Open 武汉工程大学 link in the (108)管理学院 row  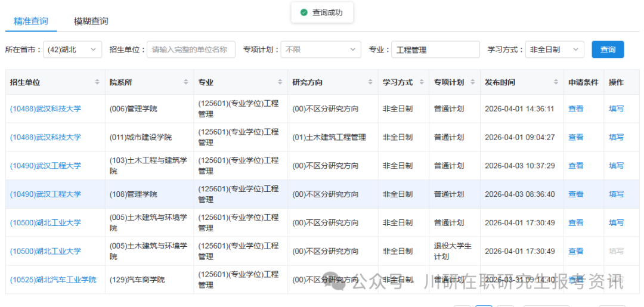45,194
